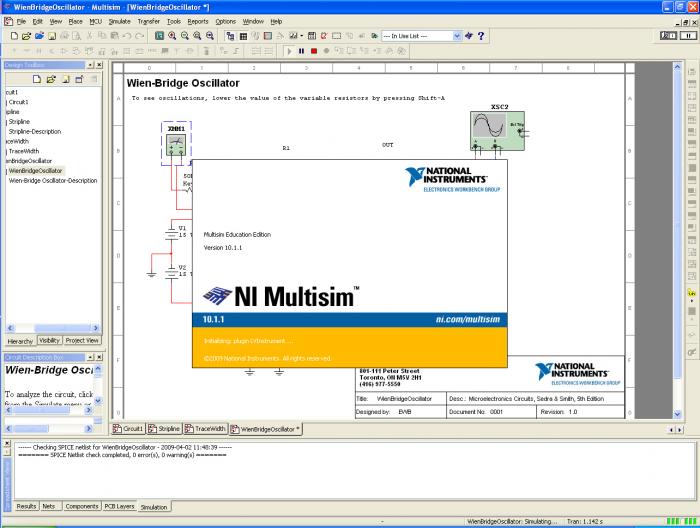Click Design Toolbox horizontal scrollbar right arrow
This screenshot has width=700, height=528.
click(96, 328)
